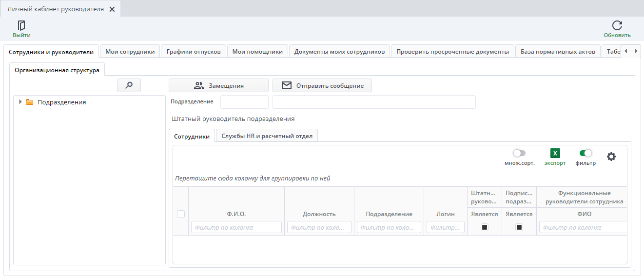
Task: Click the magnifier search button above tree
Action: tap(129, 85)
